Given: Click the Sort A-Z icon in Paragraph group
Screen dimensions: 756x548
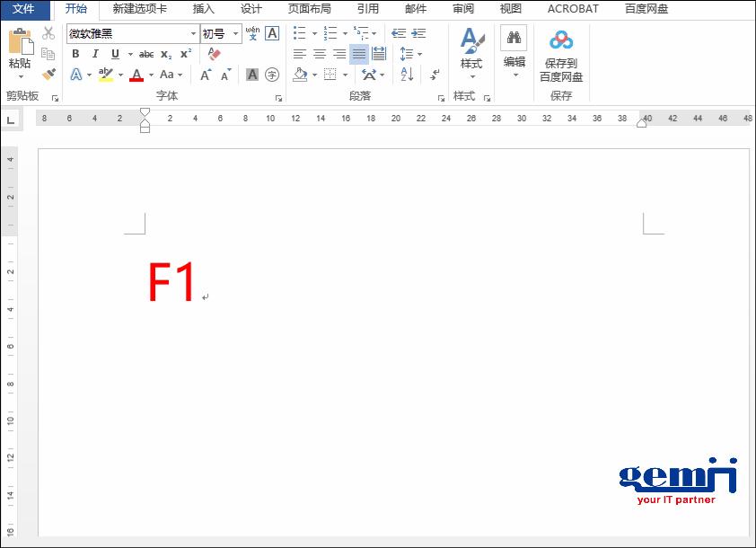Looking at the screenshot, I should (406, 75).
